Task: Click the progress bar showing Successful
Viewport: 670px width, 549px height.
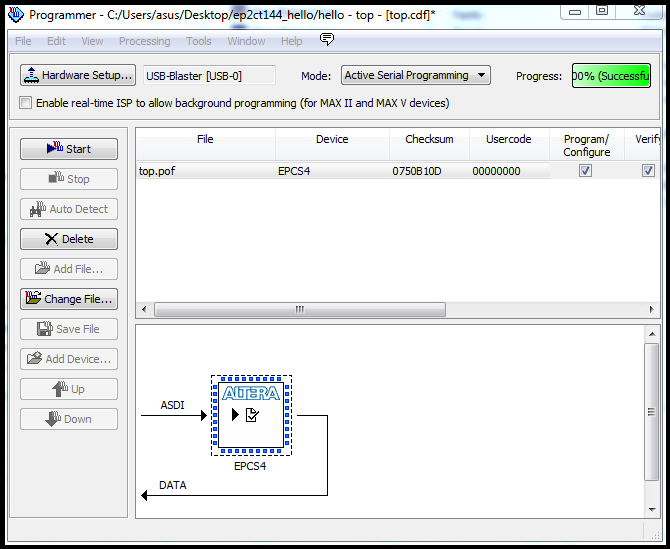Action: tap(611, 76)
